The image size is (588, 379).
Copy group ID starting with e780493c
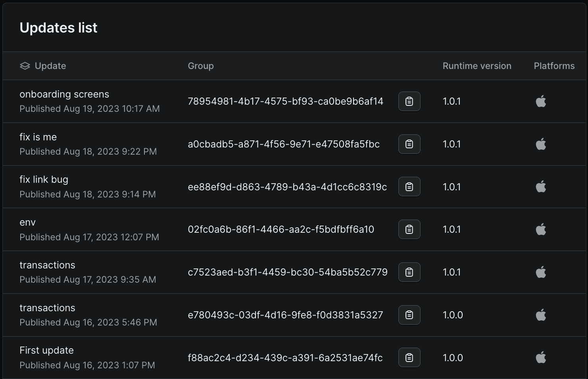[409, 315]
